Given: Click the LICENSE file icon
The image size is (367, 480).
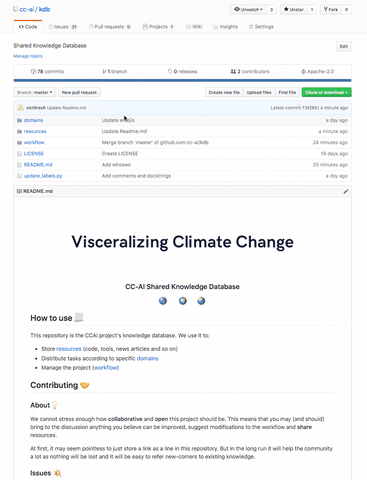Looking at the screenshot, I should tap(19, 154).
